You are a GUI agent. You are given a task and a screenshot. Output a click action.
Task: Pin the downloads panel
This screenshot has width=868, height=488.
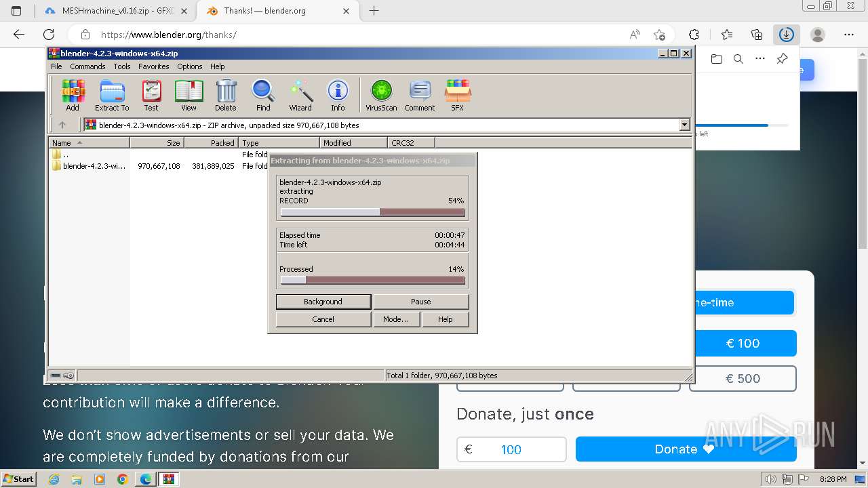tap(782, 59)
